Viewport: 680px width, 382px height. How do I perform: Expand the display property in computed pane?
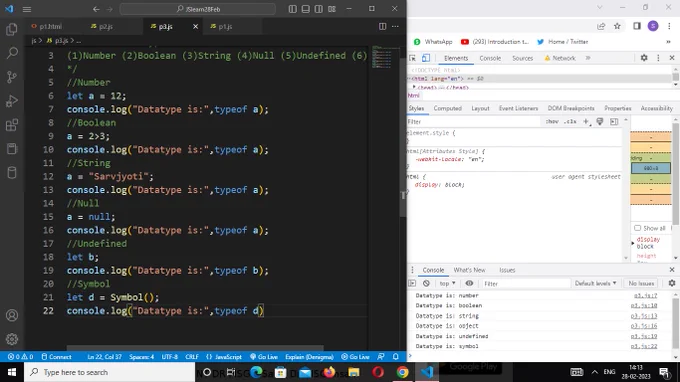pos(633,243)
